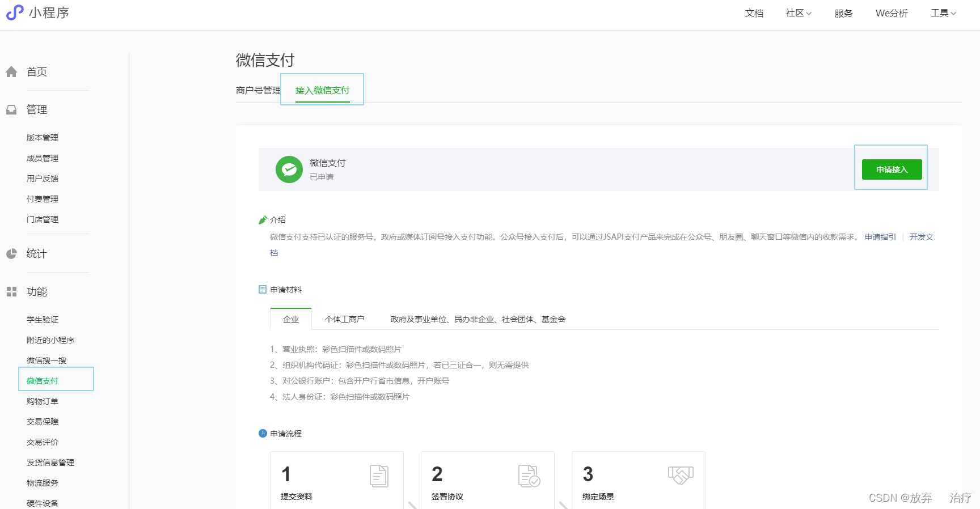Open We分析 in top navigation
This screenshot has height=509, width=980.
(x=892, y=13)
